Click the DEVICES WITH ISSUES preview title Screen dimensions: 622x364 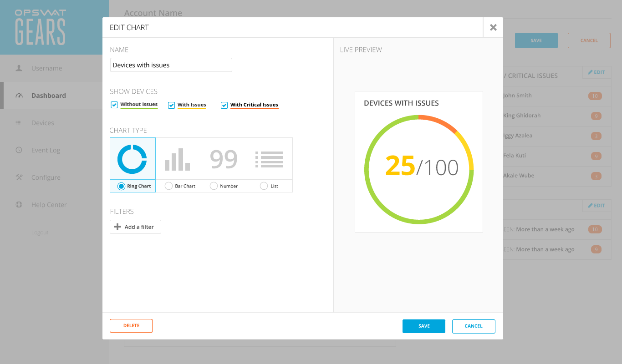pos(401,103)
